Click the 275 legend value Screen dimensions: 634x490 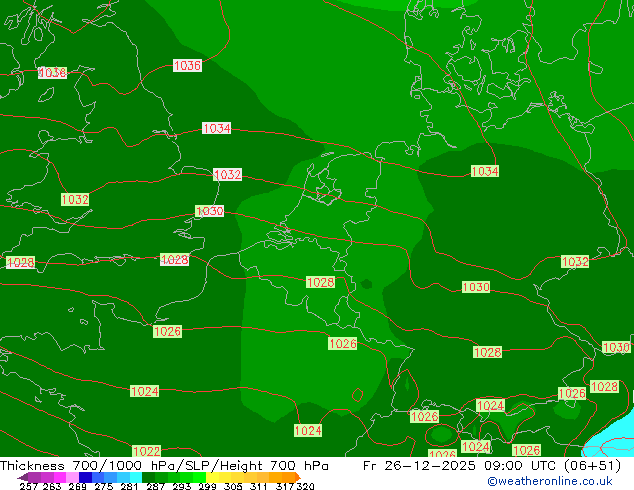[104, 486]
